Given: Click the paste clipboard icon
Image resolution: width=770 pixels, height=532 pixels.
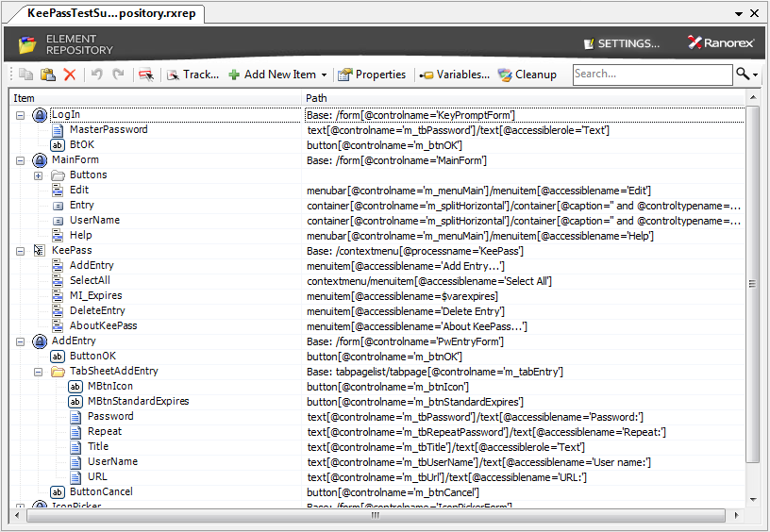Looking at the screenshot, I should point(47,75).
